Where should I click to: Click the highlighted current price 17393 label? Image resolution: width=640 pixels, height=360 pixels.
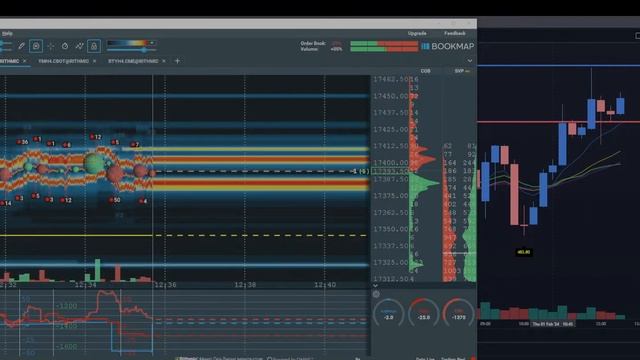pos(390,171)
